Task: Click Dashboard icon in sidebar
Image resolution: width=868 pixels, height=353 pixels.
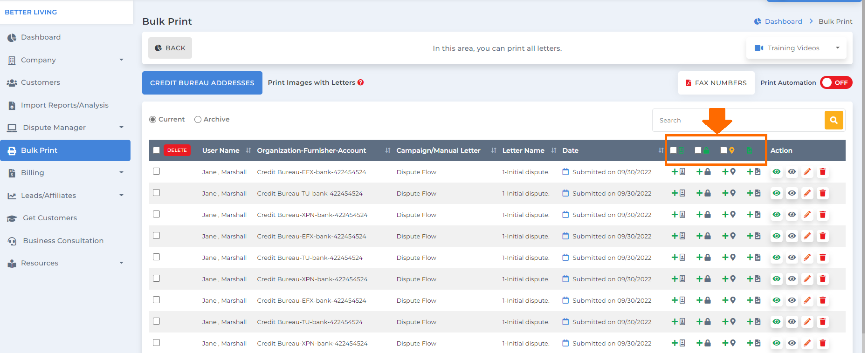Action: tap(12, 38)
